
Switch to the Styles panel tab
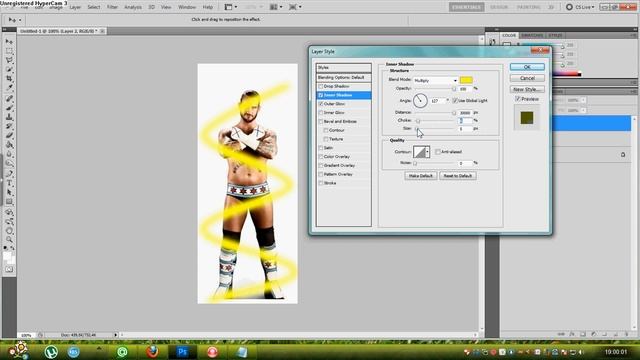pos(555,36)
